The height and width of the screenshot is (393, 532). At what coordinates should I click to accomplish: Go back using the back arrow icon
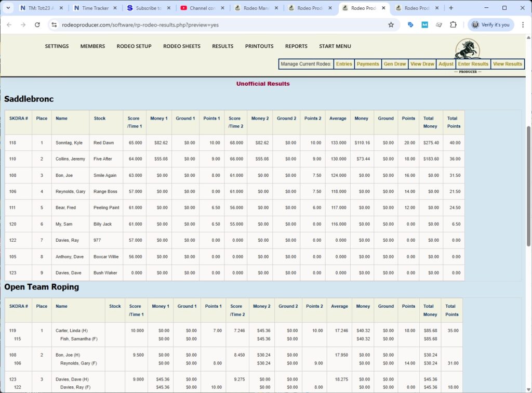click(9, 24)
